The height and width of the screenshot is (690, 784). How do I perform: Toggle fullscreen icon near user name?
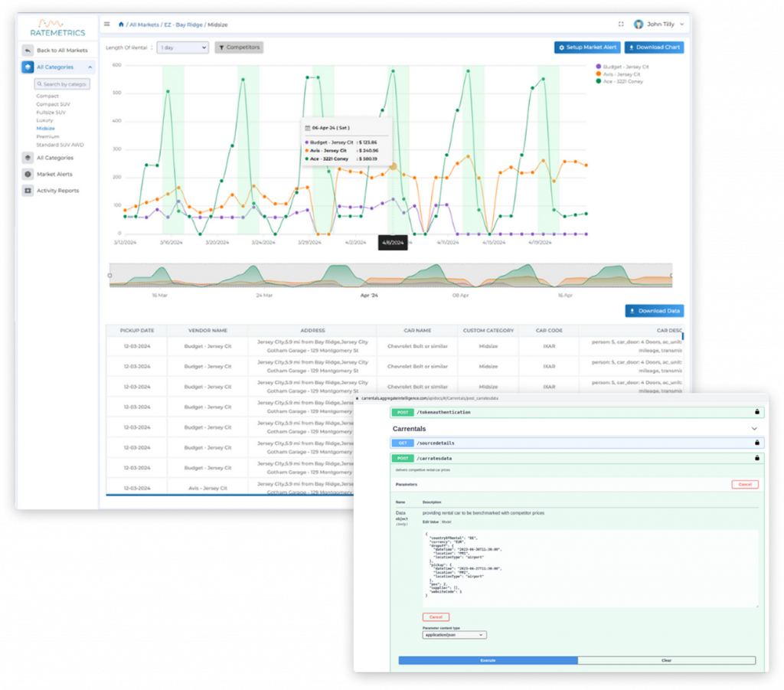621,24
